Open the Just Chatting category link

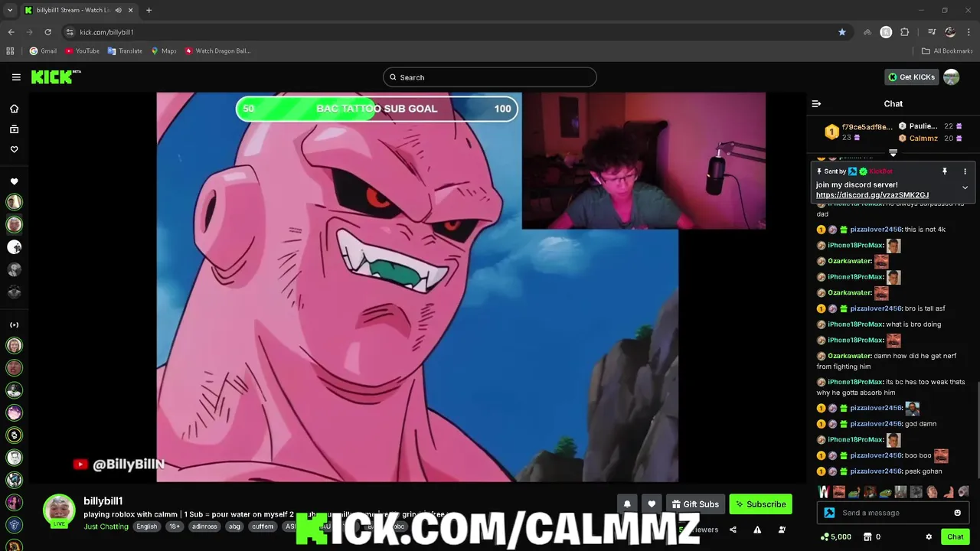point(106,527)
